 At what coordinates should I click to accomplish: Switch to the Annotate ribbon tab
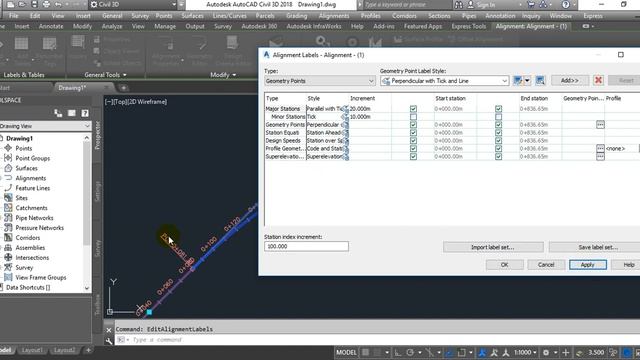click(x=51, y=26)
